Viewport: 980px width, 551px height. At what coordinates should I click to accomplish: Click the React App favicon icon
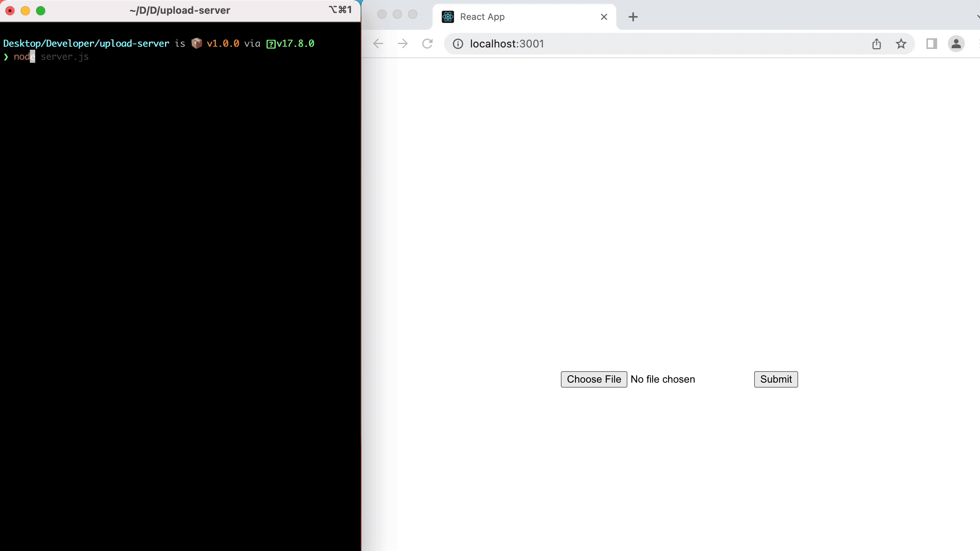(447, 16)
